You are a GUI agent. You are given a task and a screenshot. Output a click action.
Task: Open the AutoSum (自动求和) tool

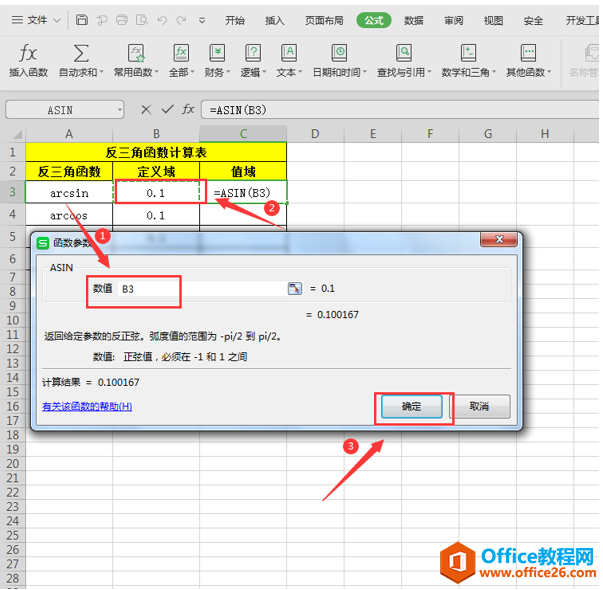click(x=81, y=60)
